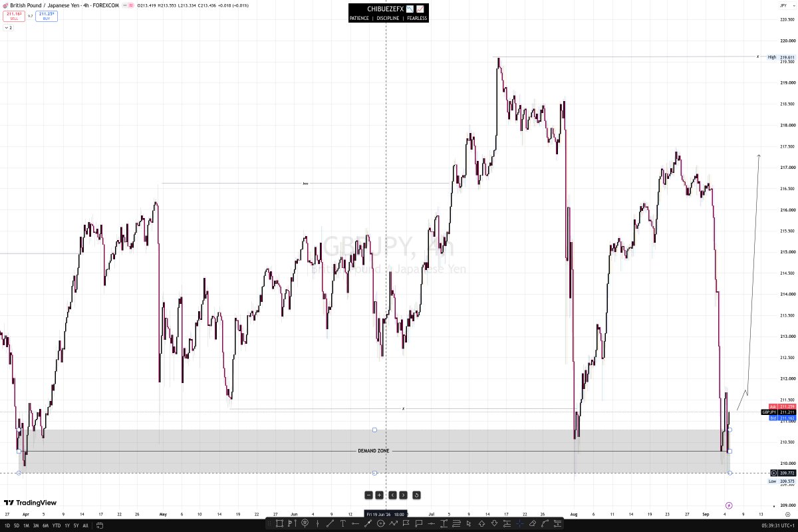798x532 pixels.
Task: Select the star pin marker tool
Action: coord(305,523)
